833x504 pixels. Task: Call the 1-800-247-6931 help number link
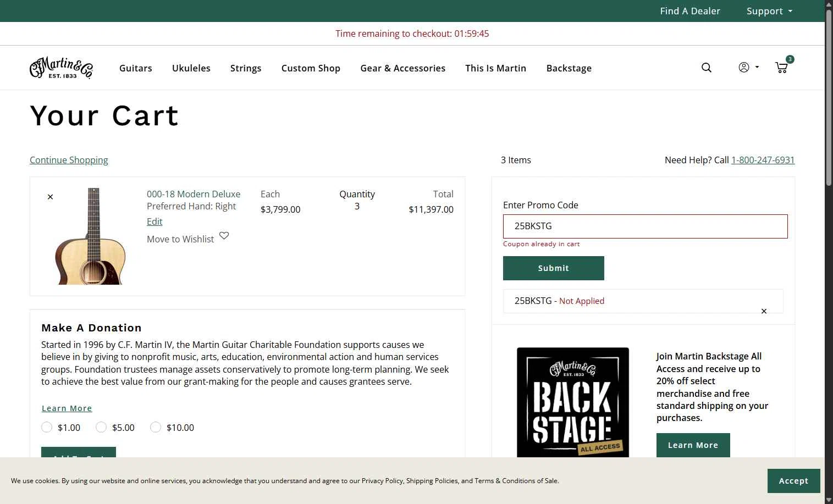763,160
